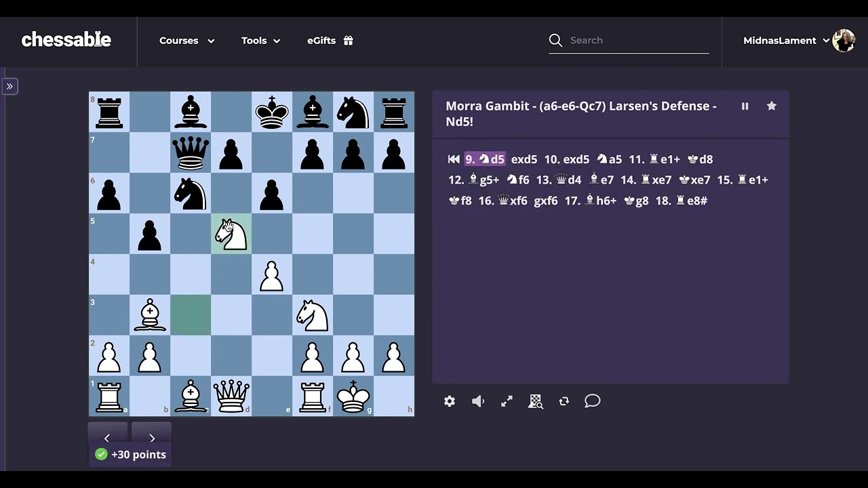Click the gift icon beside eGifts
This screenshot has height=488, width=868.
point(348,41)
